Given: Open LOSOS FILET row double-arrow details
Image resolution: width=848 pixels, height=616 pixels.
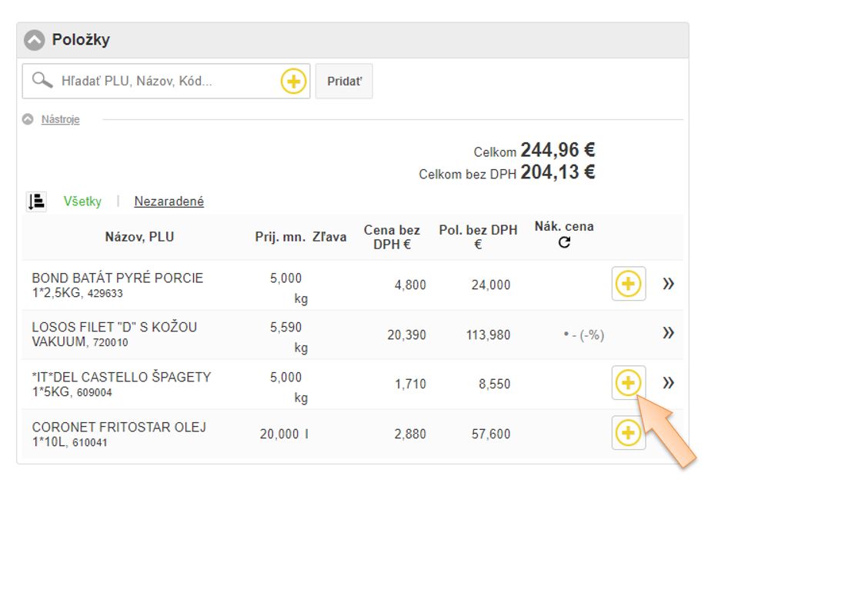Looking at the screenshot, I should pyautogui.click(x=668, y=333).
